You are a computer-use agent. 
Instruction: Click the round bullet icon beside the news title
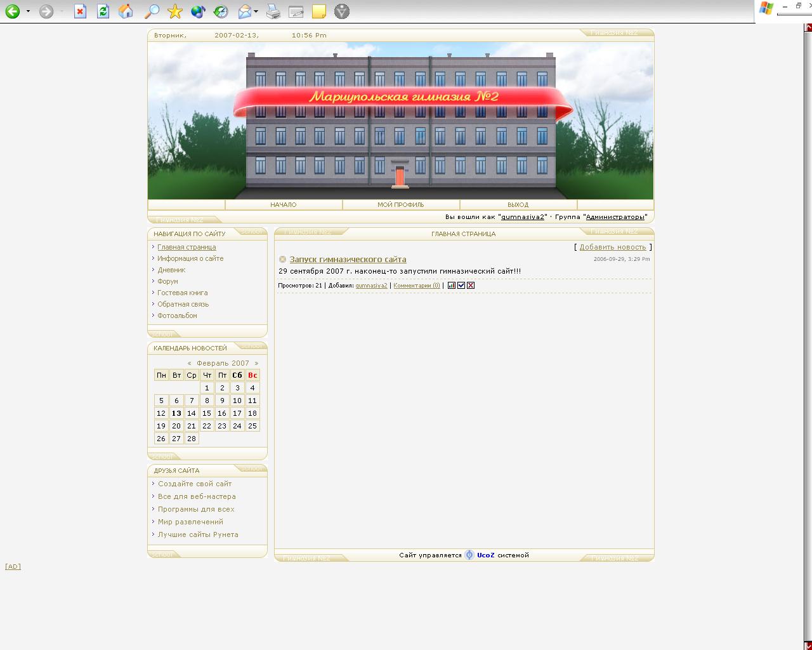pos(282,260)
